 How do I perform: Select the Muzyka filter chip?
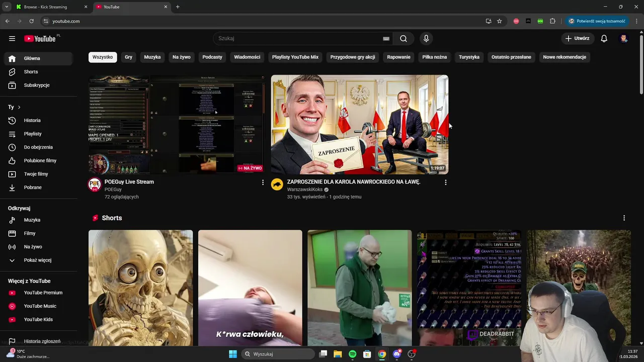pyautogui.click(x=152, y=57)
